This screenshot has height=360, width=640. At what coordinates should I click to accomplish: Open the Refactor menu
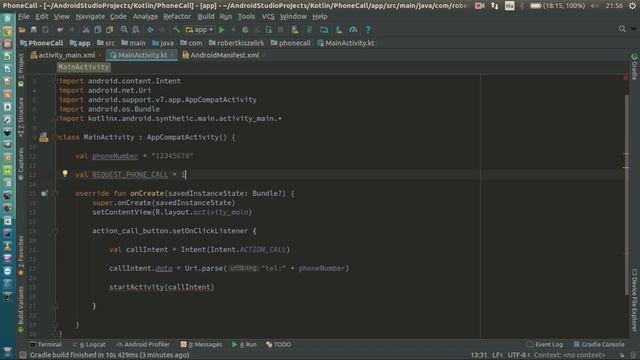(x=177, y=16)
